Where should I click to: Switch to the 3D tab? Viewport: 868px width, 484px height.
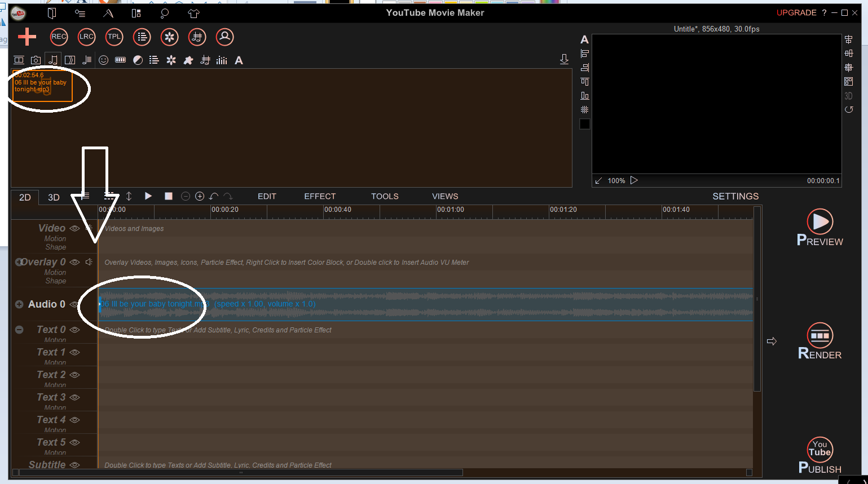pyautogui.click(x=54, y=197)
